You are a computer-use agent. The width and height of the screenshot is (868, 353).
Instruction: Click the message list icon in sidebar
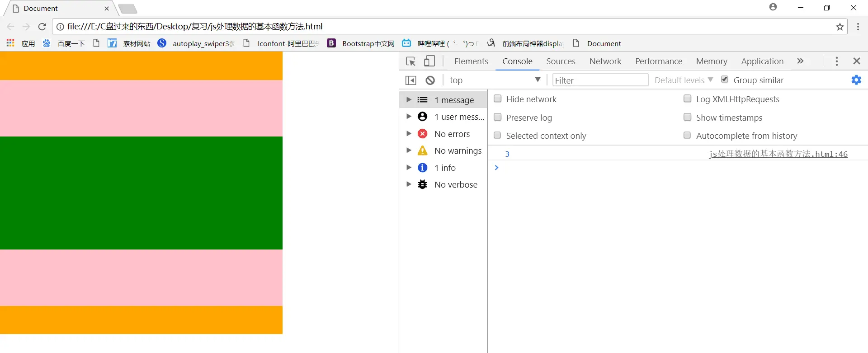tap(423, 100)
